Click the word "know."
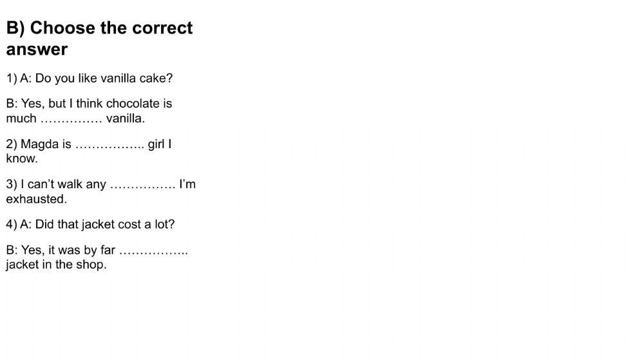The image size is (644, 362). coord(22,158)
